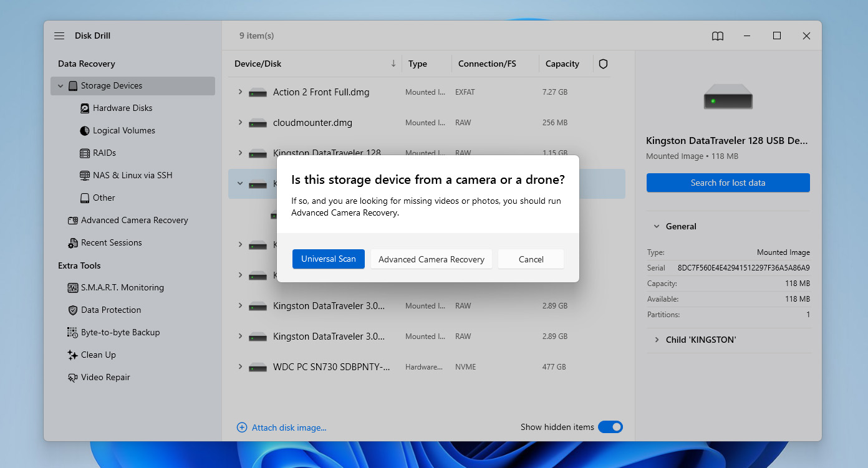Collapse the General section
Viewport: 868px width, 468px height.
click(x=656, y=227)
